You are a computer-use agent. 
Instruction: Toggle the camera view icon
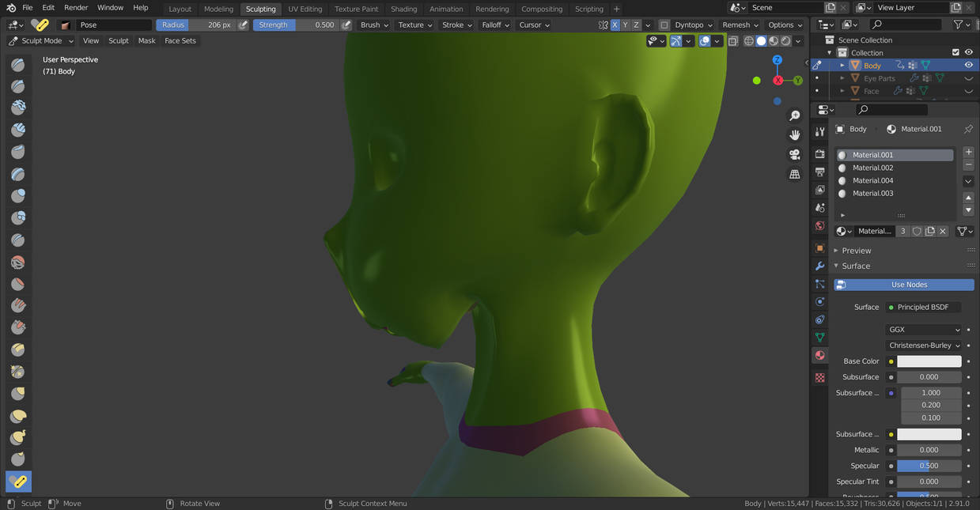(x=795, y=154)
